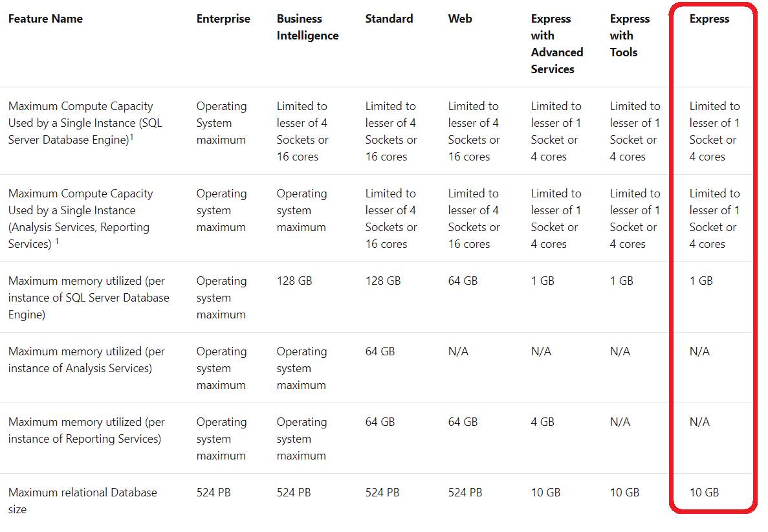Click the 10 GB cell in Express column
This screenshot has width=768, height=532.
pyautogui.click(x=704, y=493)
